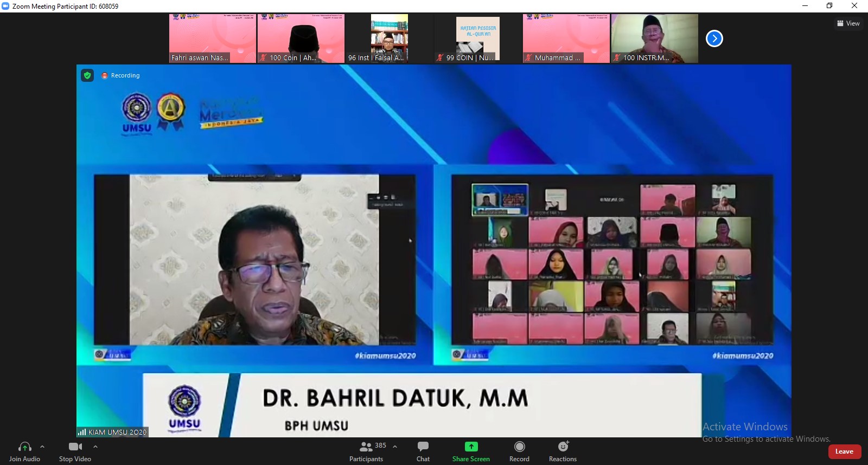Expand participants options arrow beside 385
This screenshot has width=868, height=465.
click(395, 447)
